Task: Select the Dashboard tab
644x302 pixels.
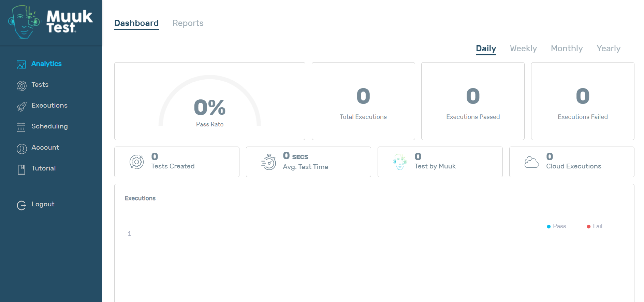Action: point(136,23)
